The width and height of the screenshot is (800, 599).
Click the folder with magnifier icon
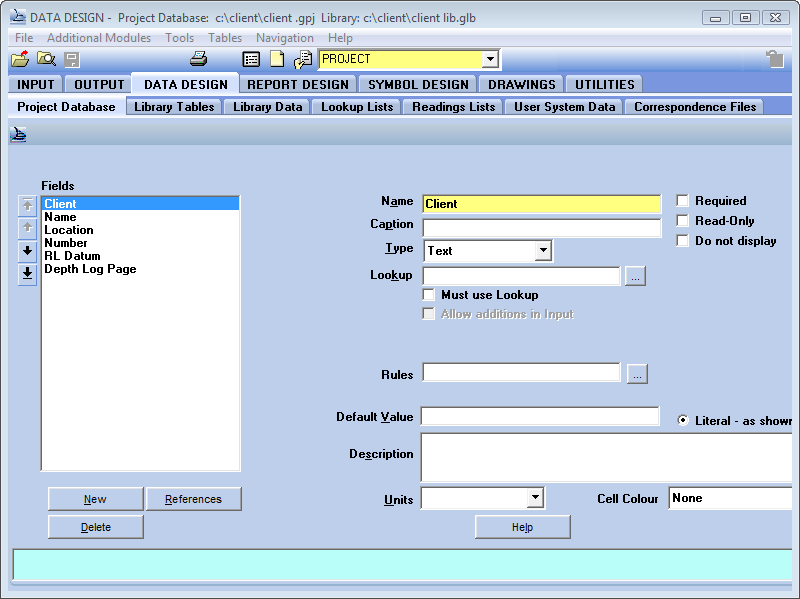[x=46, y=59]
